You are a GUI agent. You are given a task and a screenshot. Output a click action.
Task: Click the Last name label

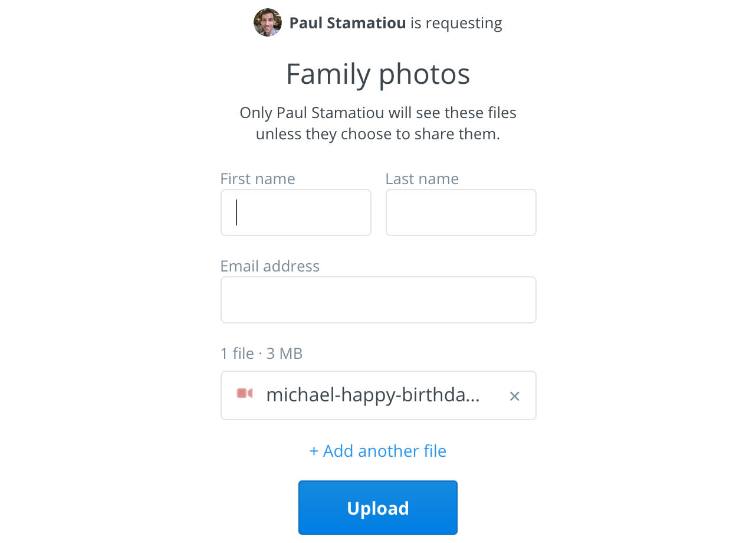click(422, 179)
